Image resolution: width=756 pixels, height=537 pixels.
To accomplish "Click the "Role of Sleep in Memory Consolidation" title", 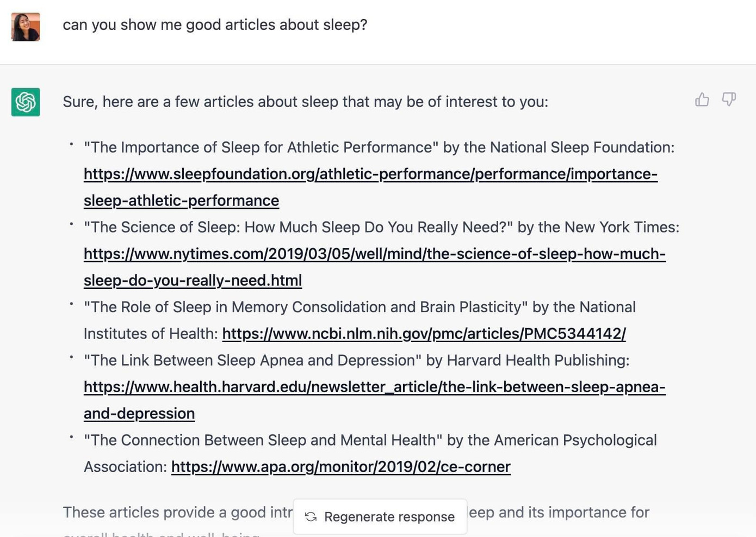I will (306, 307).
